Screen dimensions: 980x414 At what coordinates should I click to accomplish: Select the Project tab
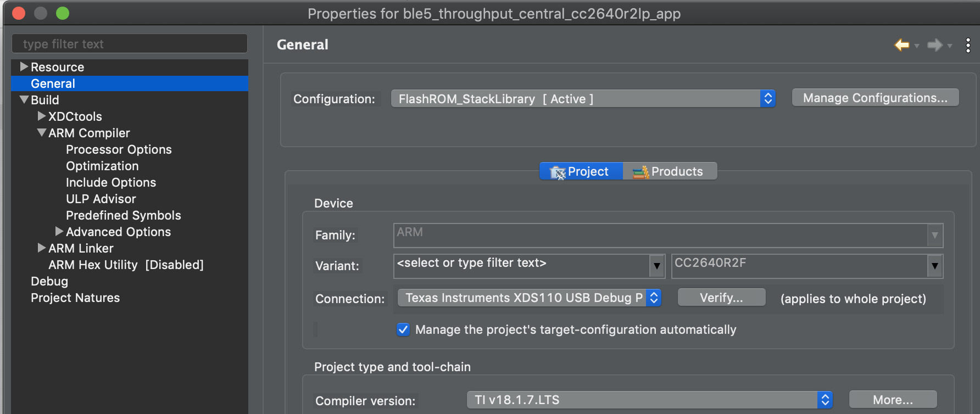[x=581, y=171]
